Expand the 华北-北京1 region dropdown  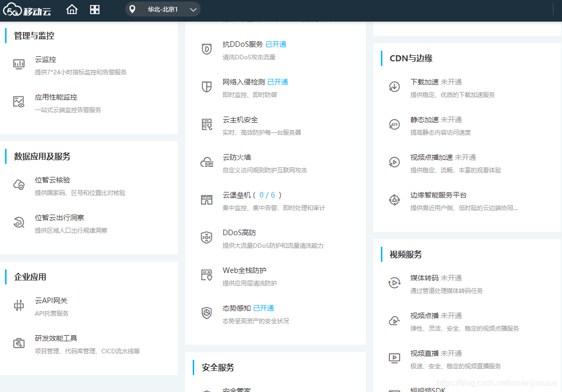pyautogui.click(x=163, y=10)
